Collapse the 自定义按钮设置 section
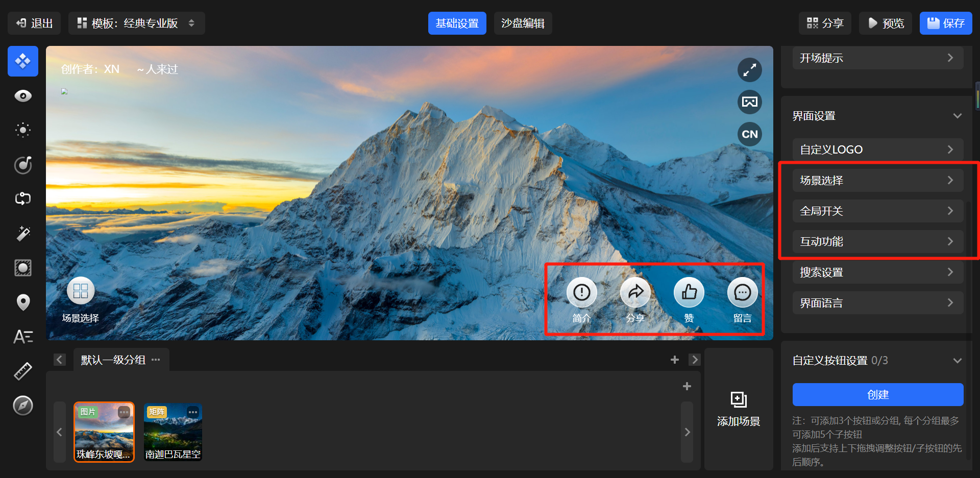 click(x=957, y=361)
